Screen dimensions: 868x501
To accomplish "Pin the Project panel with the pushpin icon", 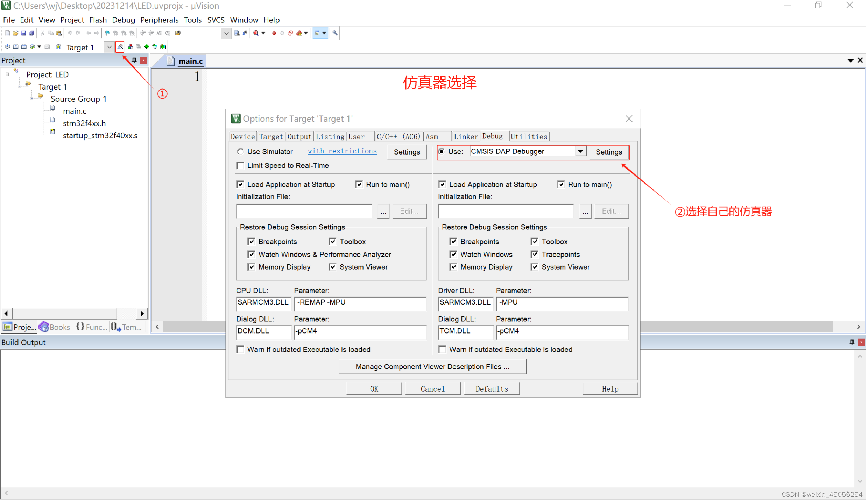I will point(134,60).
